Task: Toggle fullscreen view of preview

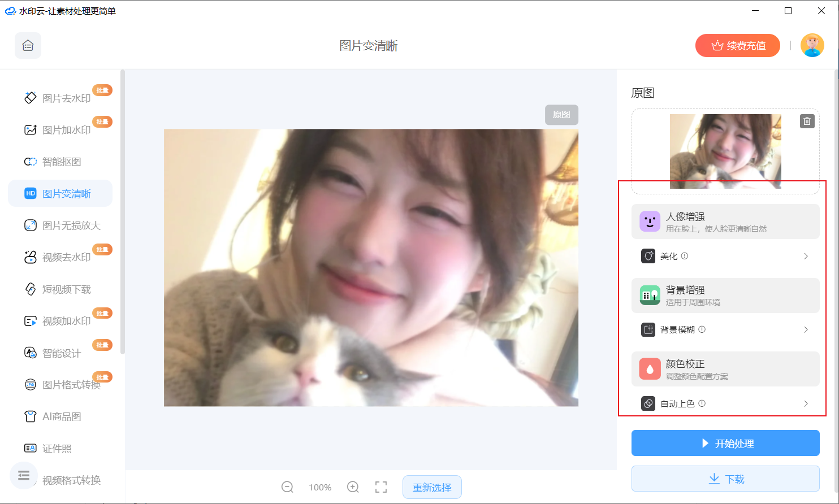Action: pos(381,487)
